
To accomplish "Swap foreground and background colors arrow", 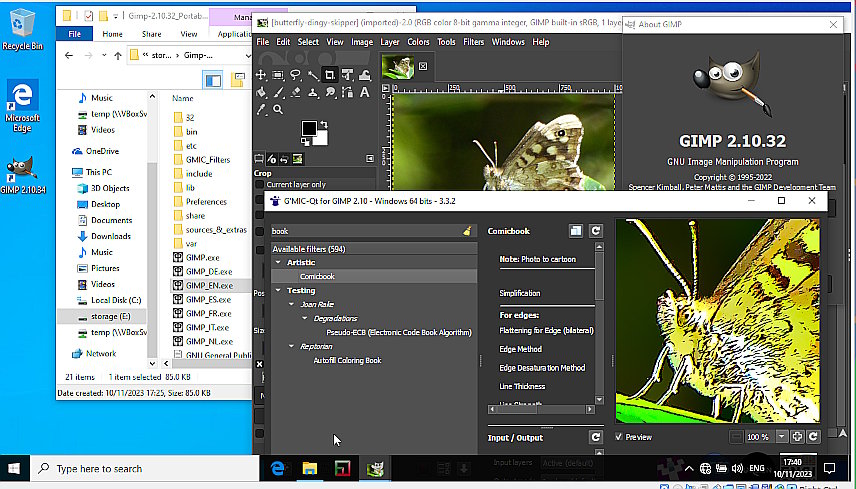I will click(x=323, y=124).
